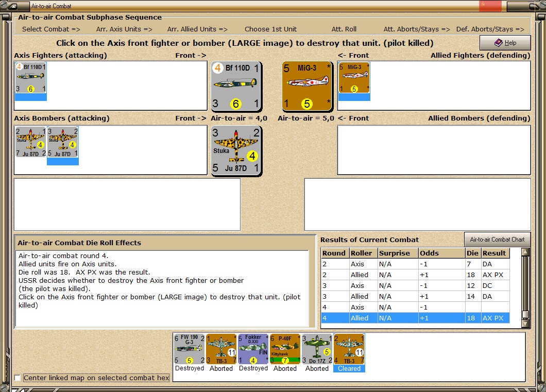The width and height of the screenshot is (546, 392).
Task: Click the Surprise column header
Action: [398, 253]
